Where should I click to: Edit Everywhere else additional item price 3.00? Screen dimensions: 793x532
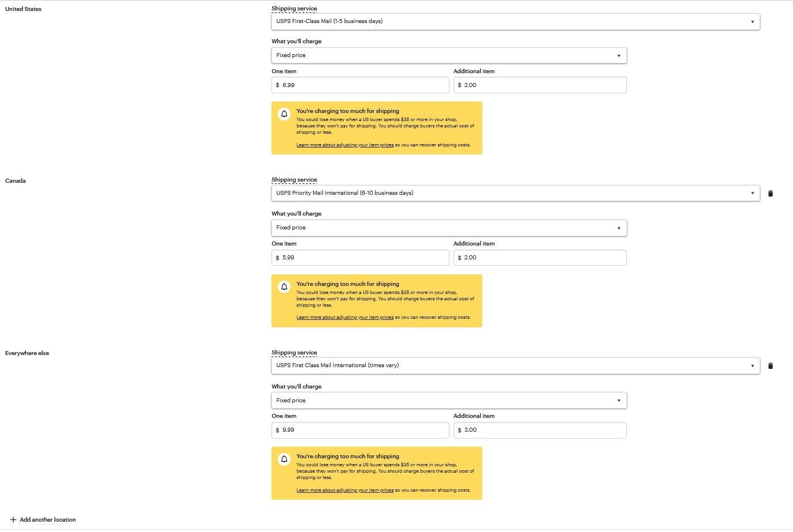540,430
